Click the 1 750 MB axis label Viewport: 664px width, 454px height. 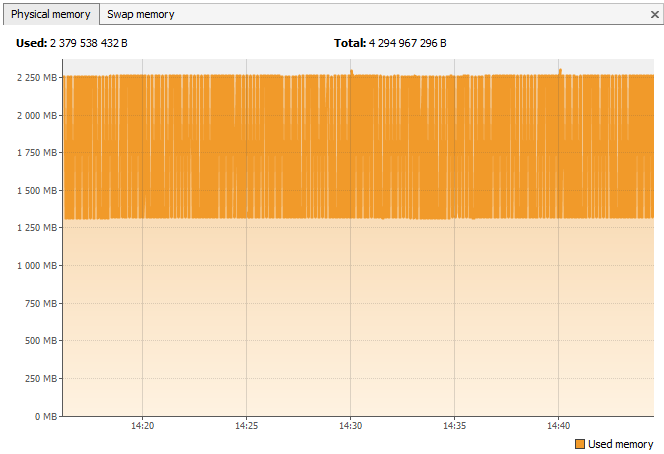click(35, 153)
